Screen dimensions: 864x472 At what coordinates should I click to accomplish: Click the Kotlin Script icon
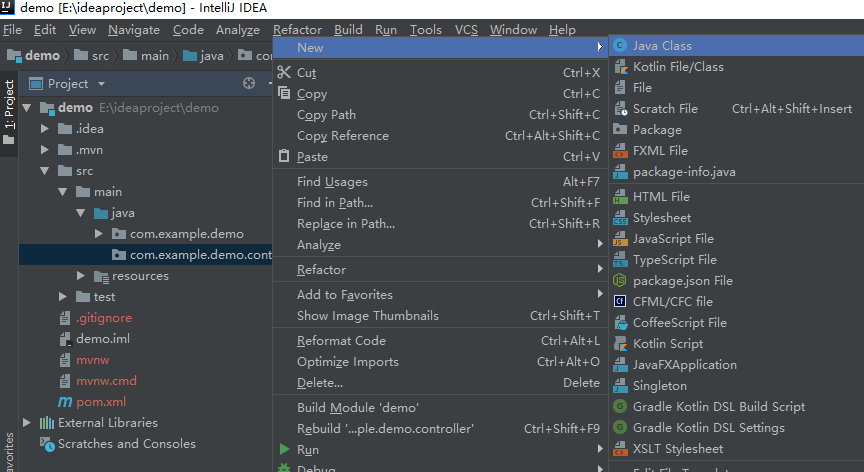tap(620, 344)
